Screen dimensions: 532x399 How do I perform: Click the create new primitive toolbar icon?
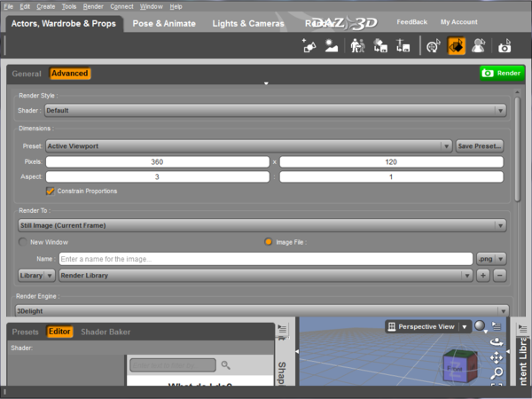coord(309,46)
